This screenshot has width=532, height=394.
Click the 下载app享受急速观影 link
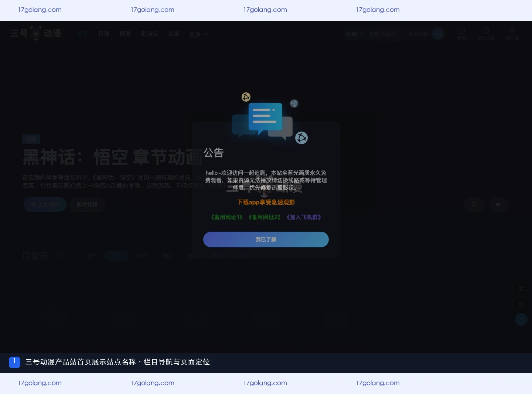(266, 202)
